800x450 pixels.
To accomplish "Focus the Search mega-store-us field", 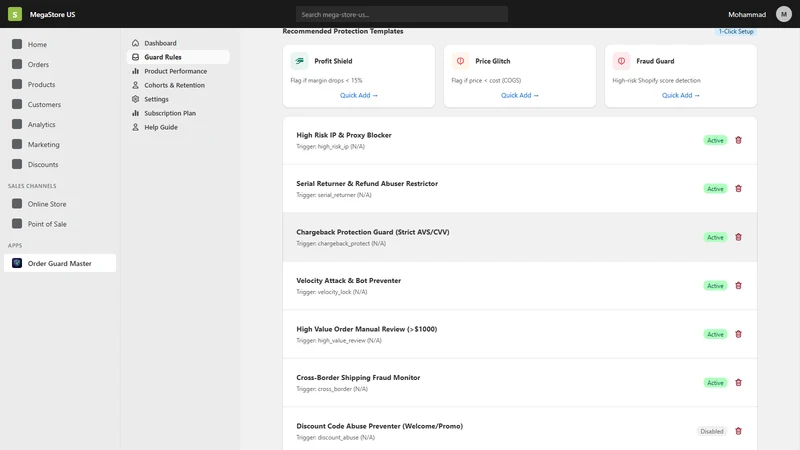I will coord(402,14).
